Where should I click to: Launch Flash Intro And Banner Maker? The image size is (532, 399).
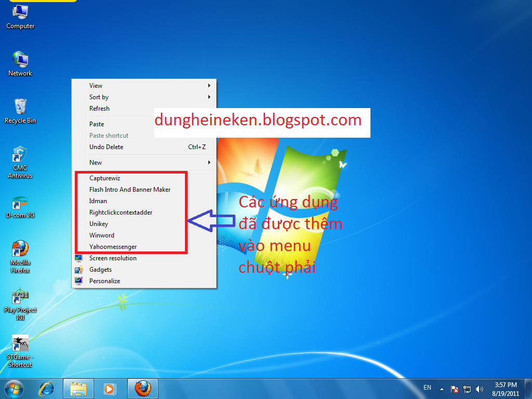[x=144, y=190]
